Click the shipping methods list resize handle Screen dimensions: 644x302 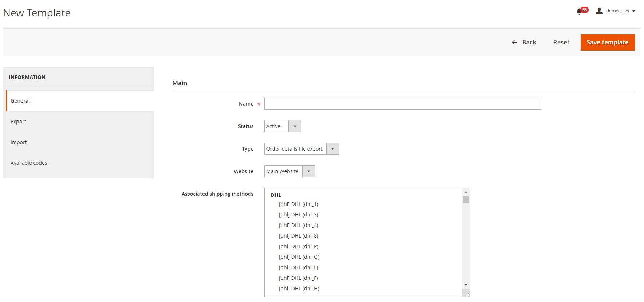tap(466, 293)
